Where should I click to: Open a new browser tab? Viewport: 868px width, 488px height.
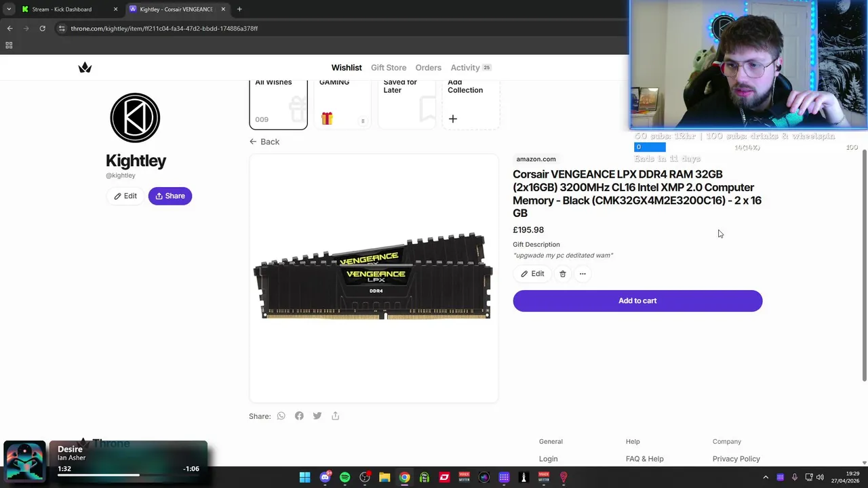[x=239, y=9]
